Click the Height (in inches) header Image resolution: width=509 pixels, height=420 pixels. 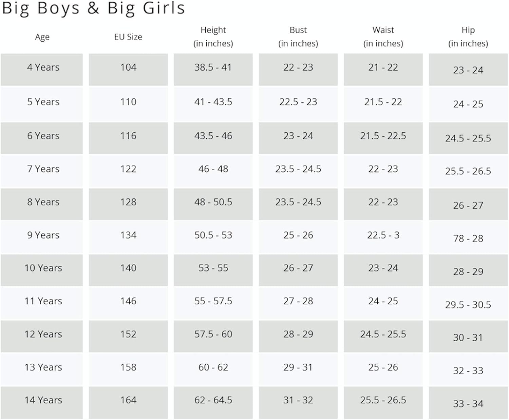(x=213, y=37)
